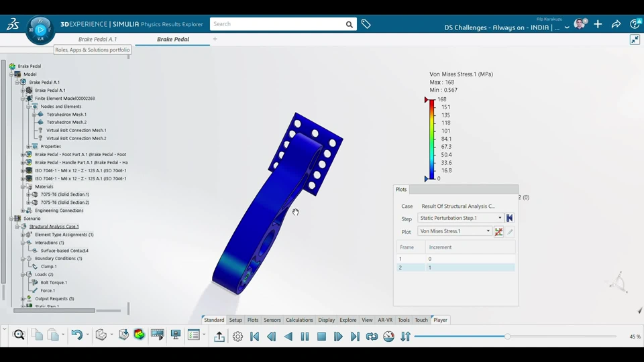Open the Plot dropdown Von Mises Stress.1
Screen dimensions: 644x362
click(455, 231)
